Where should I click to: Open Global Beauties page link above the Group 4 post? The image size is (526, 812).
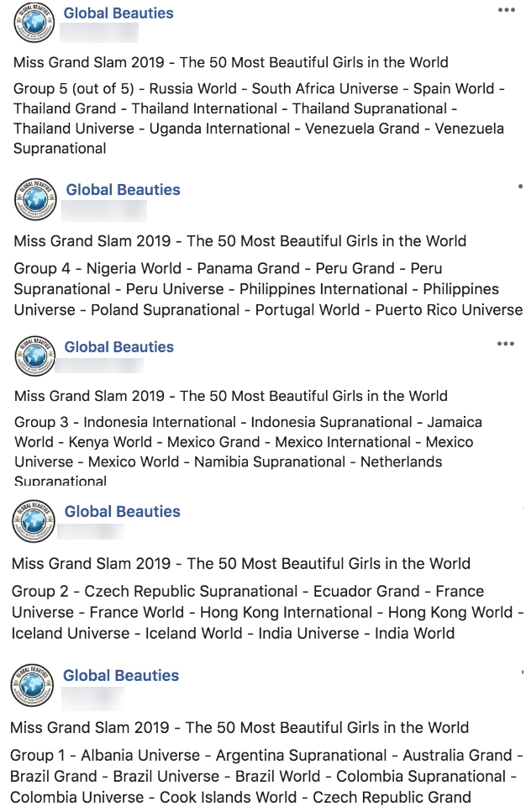[124, 189]
